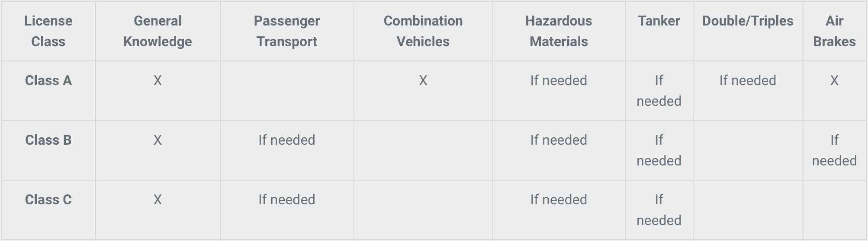Click Class B's Air Brakes 'If needed'
868x241 pixels.
[834, 150]
